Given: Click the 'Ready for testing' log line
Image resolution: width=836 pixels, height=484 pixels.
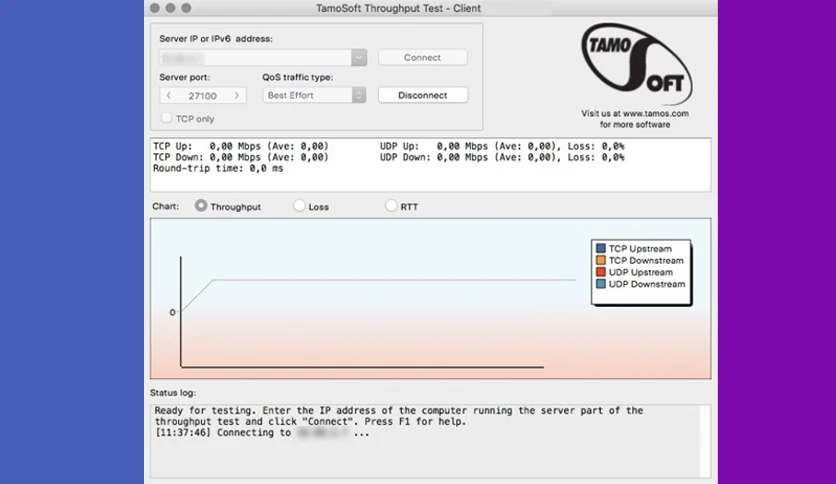Looking at the screenshot, I should [399, 416].
